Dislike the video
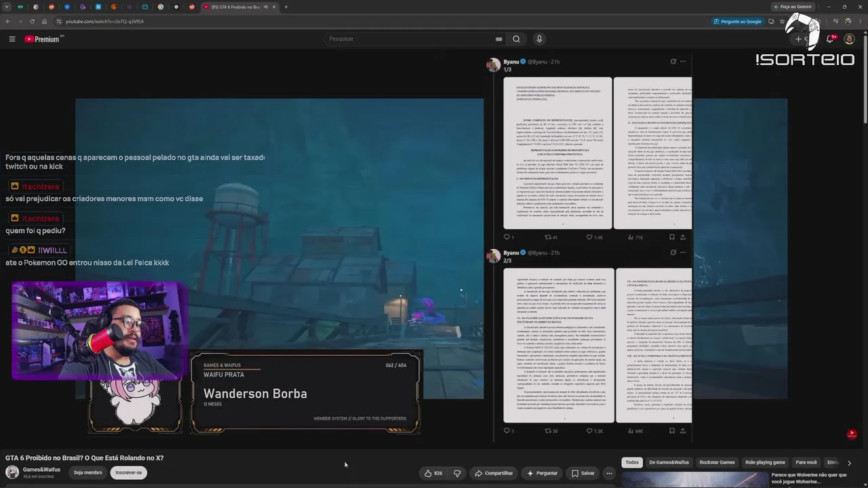The height and width of the screenshot is (488, 868). pos(457,473)
